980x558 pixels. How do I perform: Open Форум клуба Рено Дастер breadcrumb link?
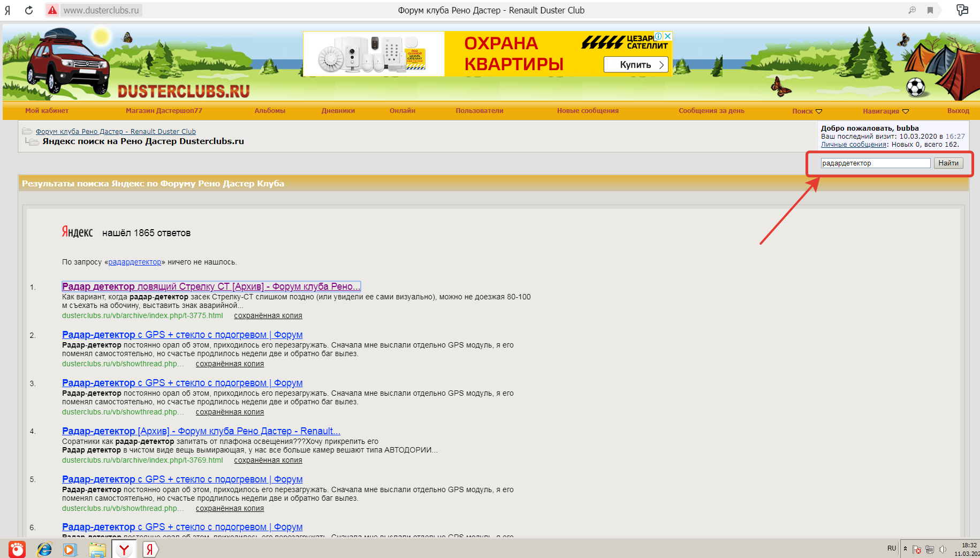116,132
